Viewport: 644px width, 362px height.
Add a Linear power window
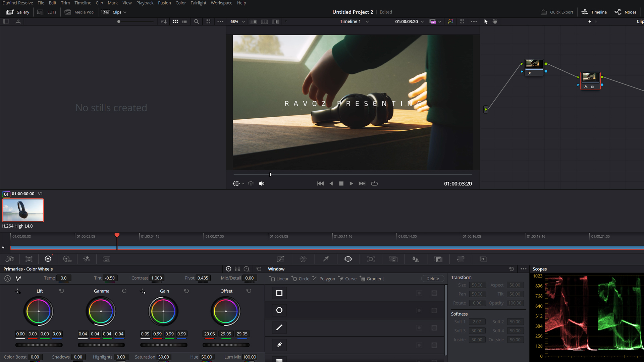pos(279,279)
